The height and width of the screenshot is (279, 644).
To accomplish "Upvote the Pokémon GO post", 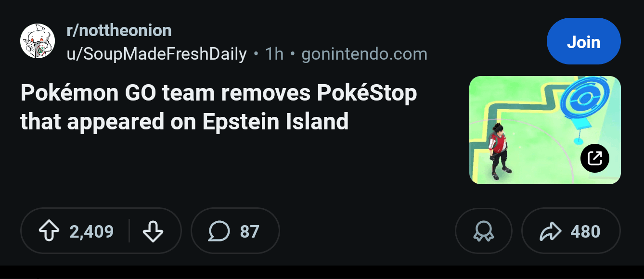I will 49,231.
